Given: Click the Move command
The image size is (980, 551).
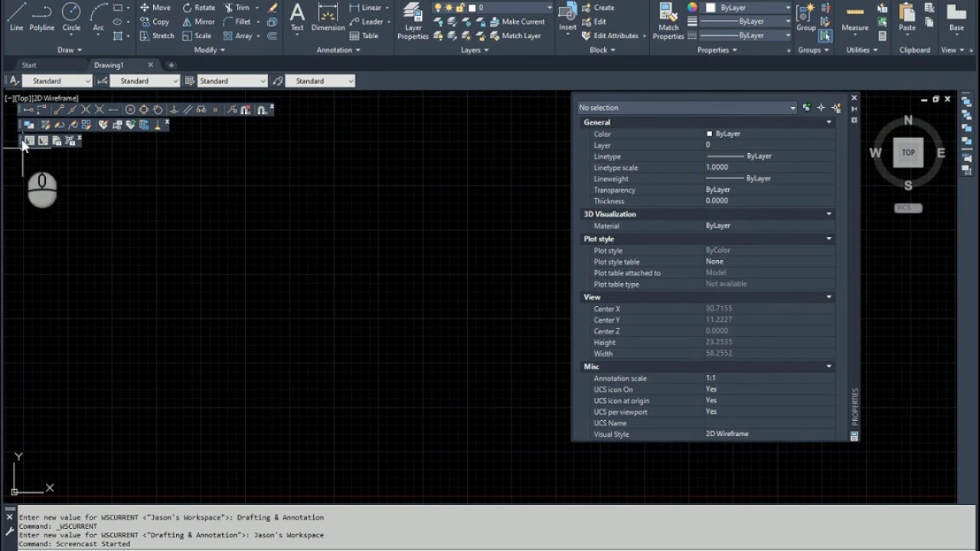Looking at the screenshot, I should coord(155,8).
